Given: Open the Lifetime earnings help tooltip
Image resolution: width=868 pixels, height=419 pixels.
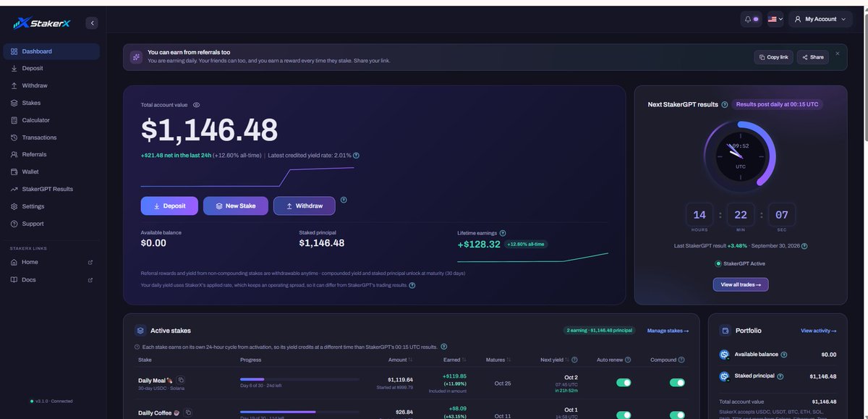Looking at the screenshot, I should pos(503,233).
